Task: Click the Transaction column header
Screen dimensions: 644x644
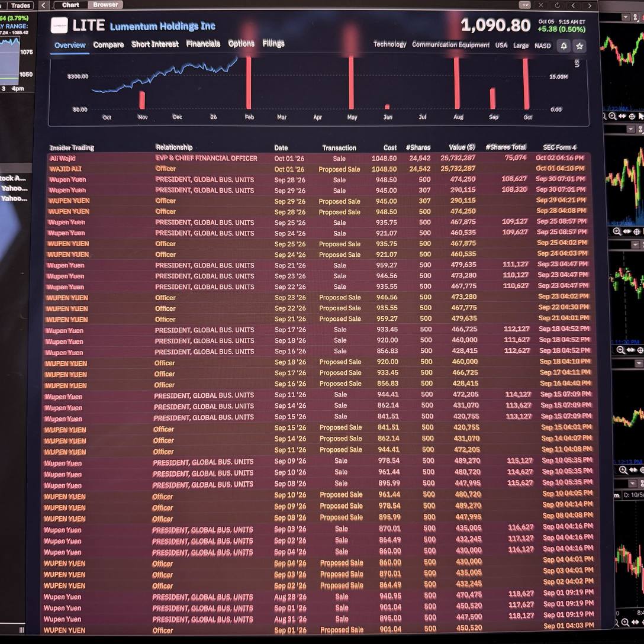Action: pos(339,148)
